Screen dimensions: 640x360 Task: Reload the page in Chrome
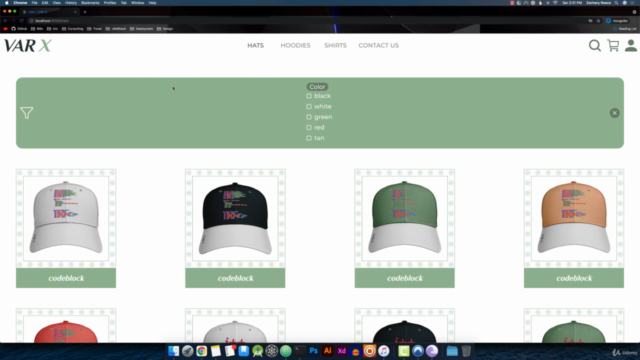pyautogui.click(x=22, y=20)
